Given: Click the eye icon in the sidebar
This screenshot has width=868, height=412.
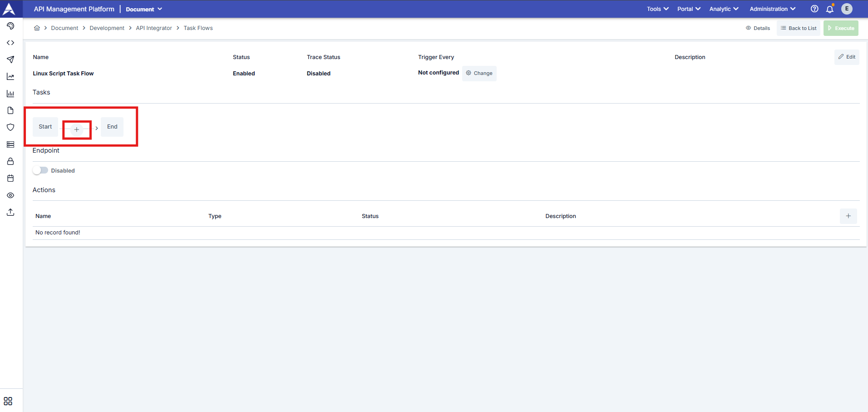Looking at the screenshot, I should (x=10, y=195).
